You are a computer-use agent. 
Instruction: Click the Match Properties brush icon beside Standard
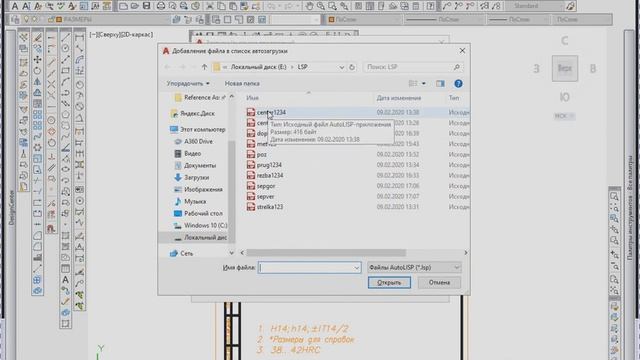point(570,6)
